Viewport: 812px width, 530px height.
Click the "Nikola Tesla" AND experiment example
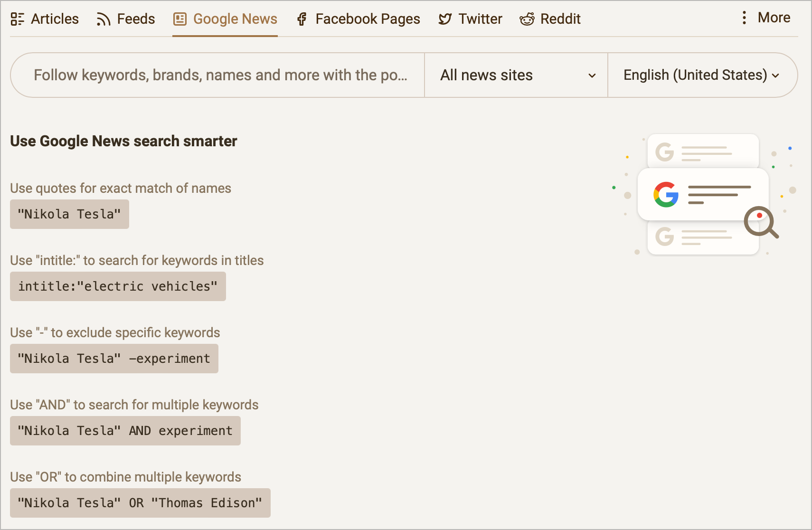125,430
